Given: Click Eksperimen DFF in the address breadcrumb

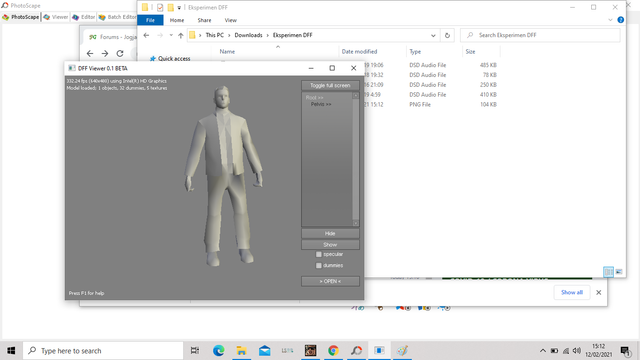Looking at the screenshot, I should (293, 35).
